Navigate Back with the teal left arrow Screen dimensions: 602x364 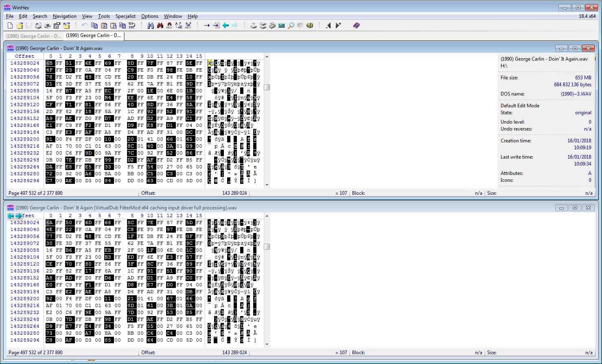tap(225, 26)
